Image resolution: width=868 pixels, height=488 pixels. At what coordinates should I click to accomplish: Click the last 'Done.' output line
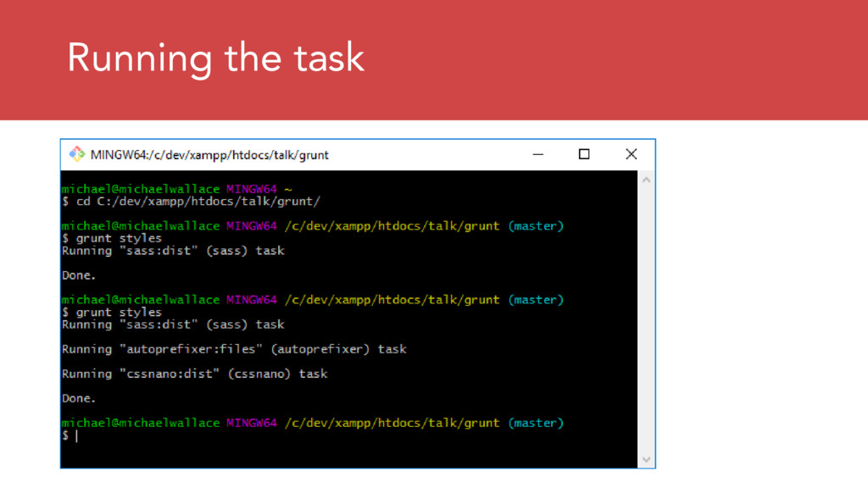pos(79,398)
